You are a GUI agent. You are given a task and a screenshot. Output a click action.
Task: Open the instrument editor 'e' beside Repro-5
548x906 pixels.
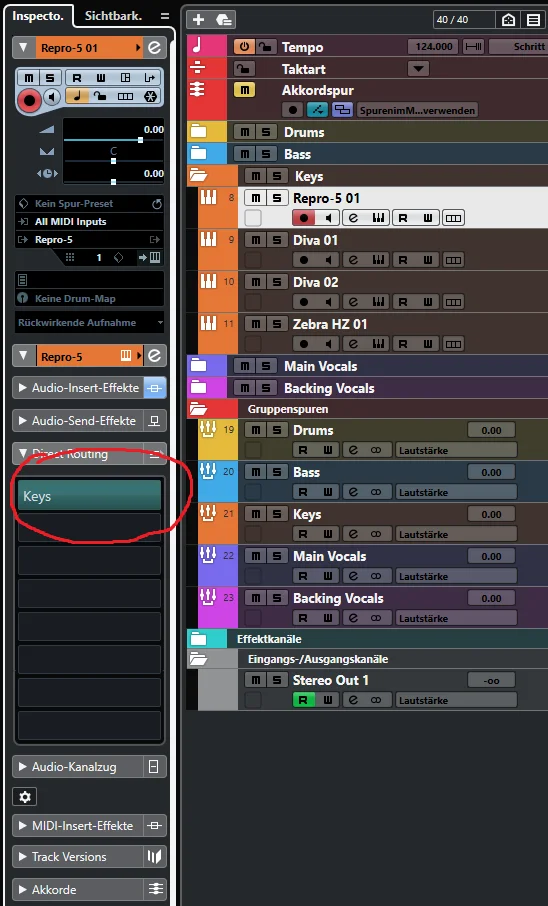(x=154, y=356)
